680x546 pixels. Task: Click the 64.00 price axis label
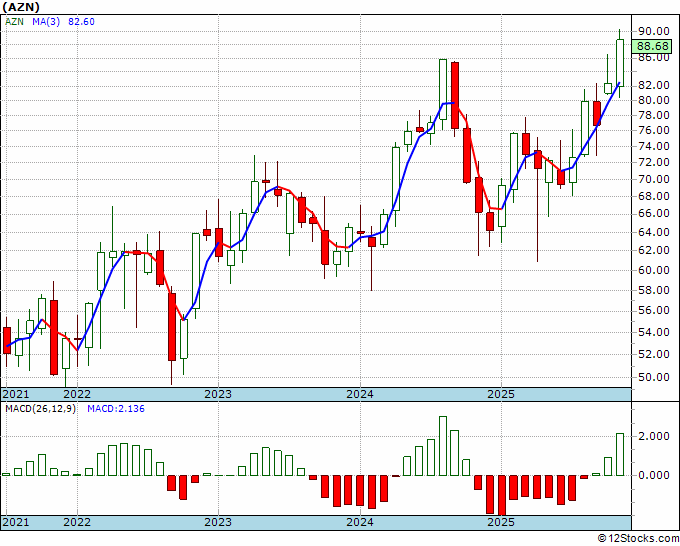653,232
